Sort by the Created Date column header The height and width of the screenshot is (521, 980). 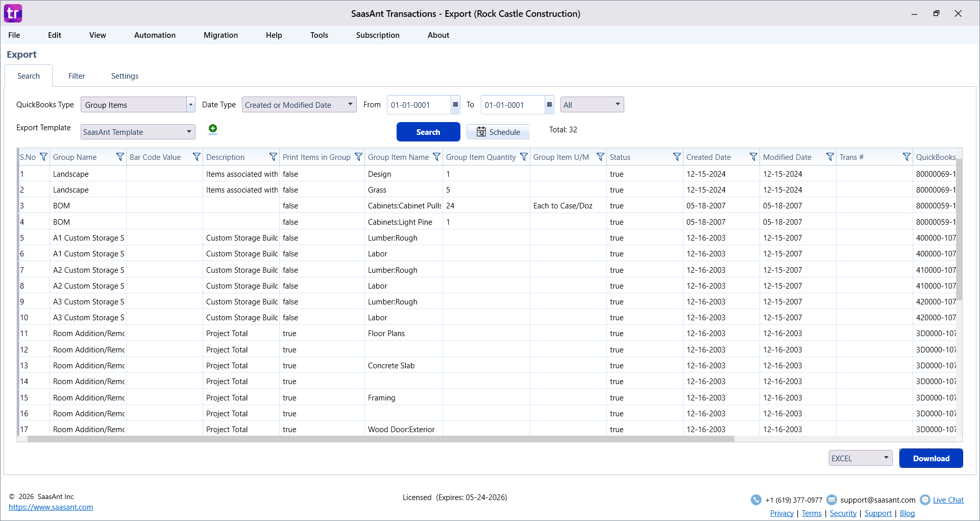click(708, 157)
